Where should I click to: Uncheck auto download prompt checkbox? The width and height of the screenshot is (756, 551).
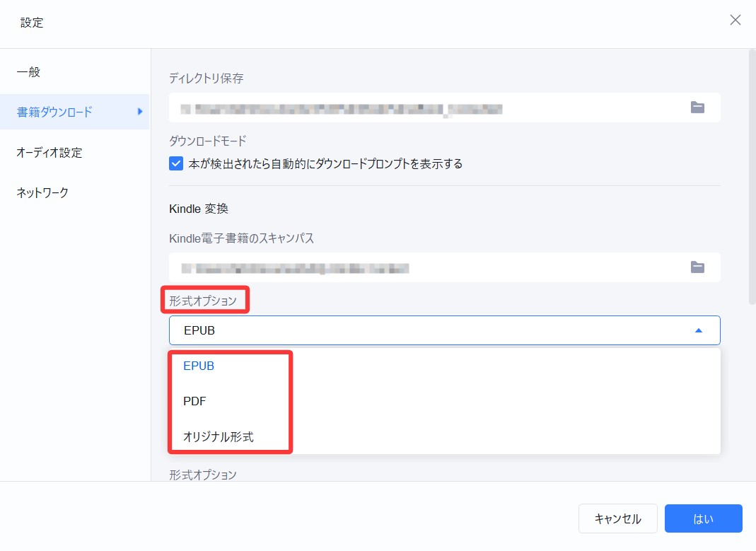click(x=176, y=164)
